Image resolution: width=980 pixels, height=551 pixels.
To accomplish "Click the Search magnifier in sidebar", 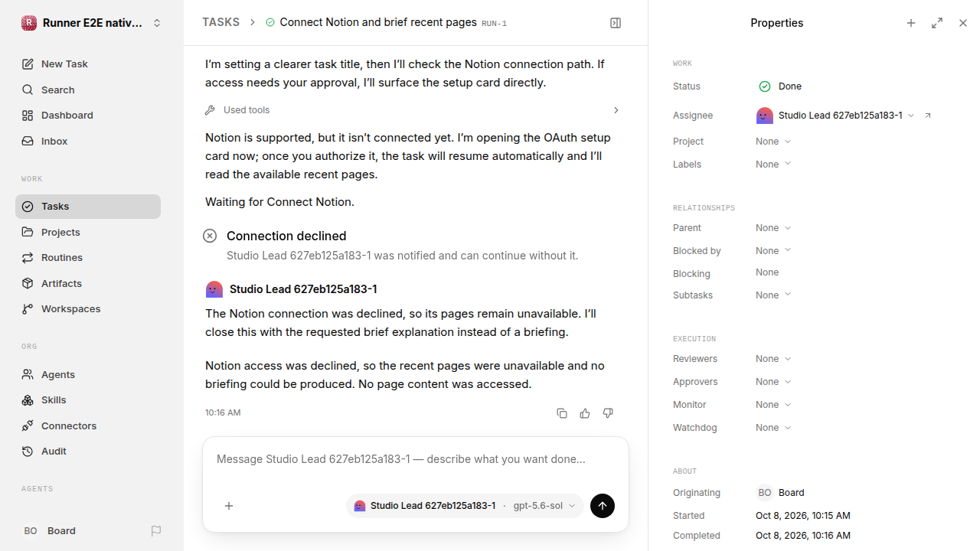I will [x=28, y=90].
